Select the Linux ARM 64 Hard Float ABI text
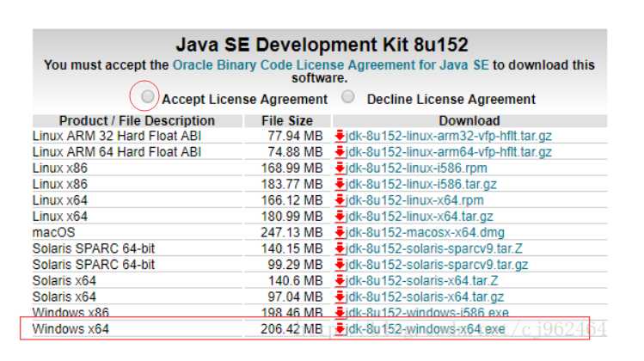The image size is (644, 361). (117, 152)
